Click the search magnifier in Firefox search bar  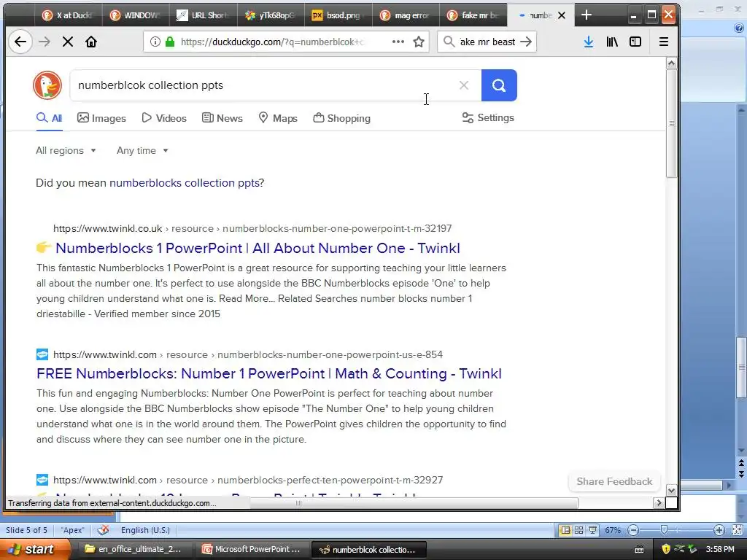449,42
